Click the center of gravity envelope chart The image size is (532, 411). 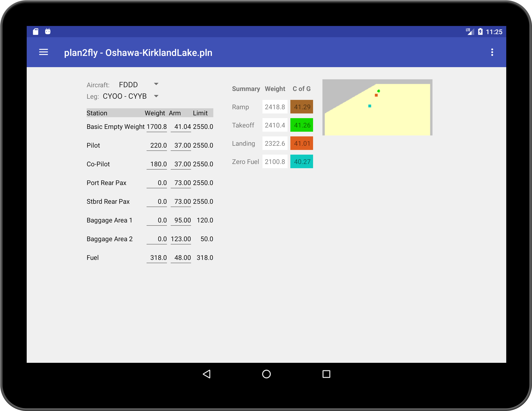point(377,107)
